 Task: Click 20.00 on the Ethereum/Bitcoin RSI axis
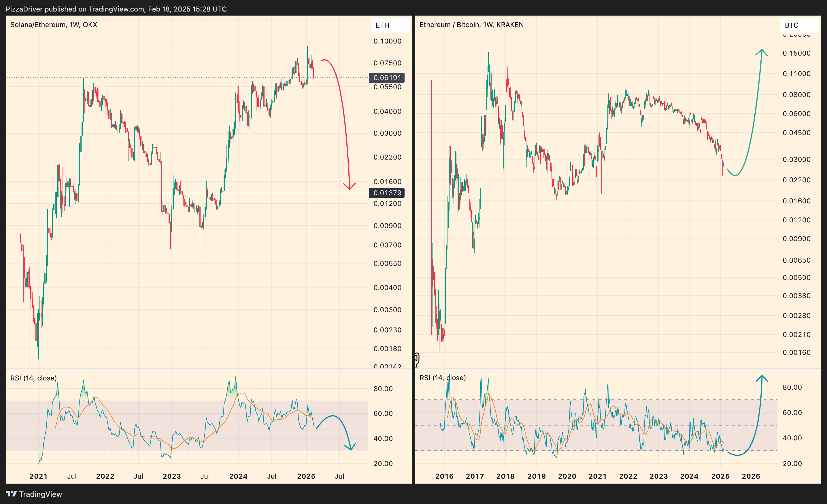pyautogui.click(x=792, y=463)
